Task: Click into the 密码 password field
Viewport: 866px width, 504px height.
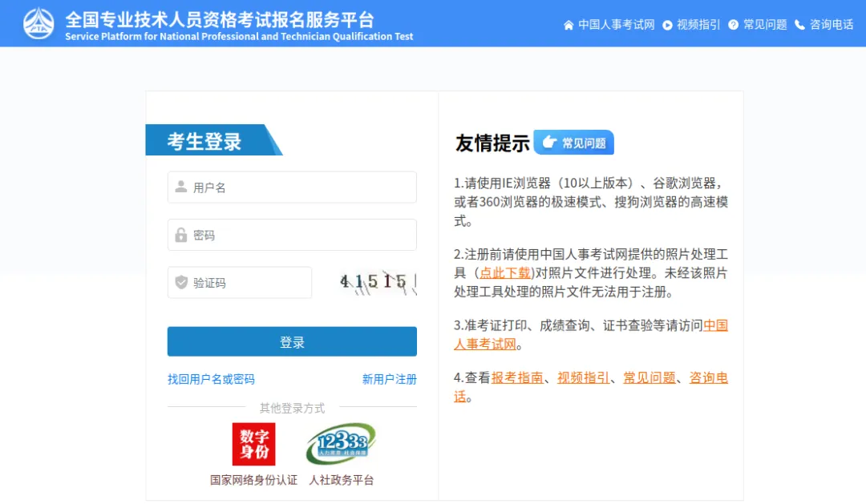Action: 292,235
